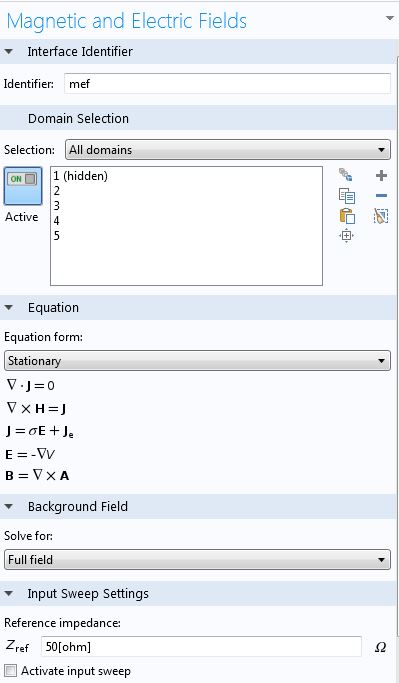This screenshot has width=399, height=683.
Task: Open the settings window menu arrow at top right
Action: [390, 18]
